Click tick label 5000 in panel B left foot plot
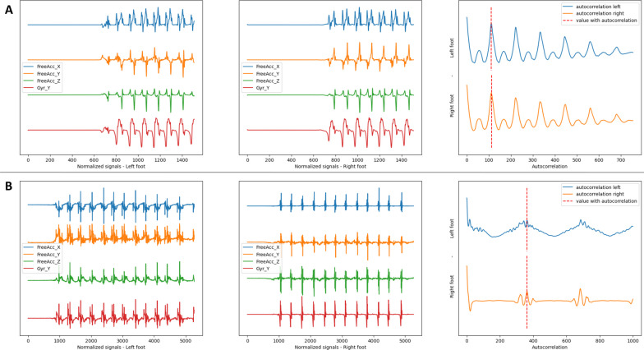Screen dimensions: 644x350 click(x=186, y=341)
